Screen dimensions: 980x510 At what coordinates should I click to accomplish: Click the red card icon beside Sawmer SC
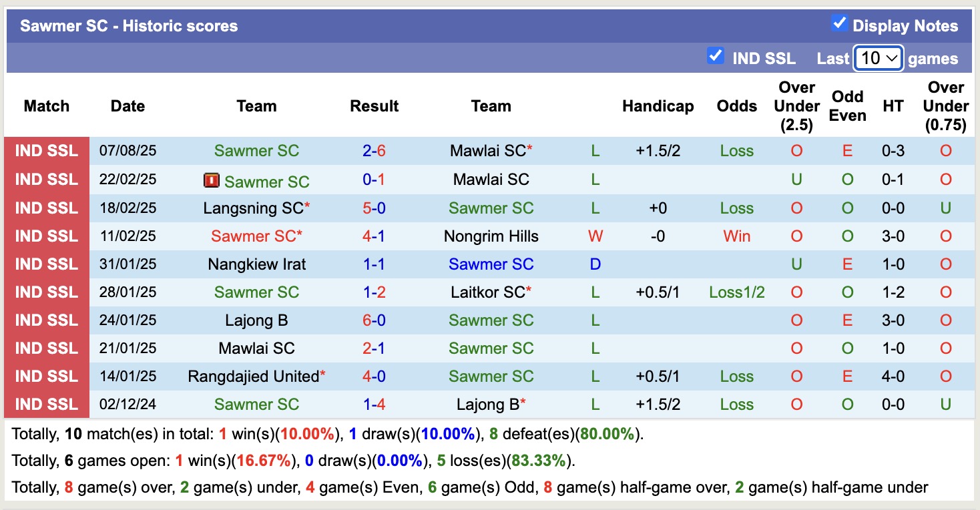click(x=212, y=180)
